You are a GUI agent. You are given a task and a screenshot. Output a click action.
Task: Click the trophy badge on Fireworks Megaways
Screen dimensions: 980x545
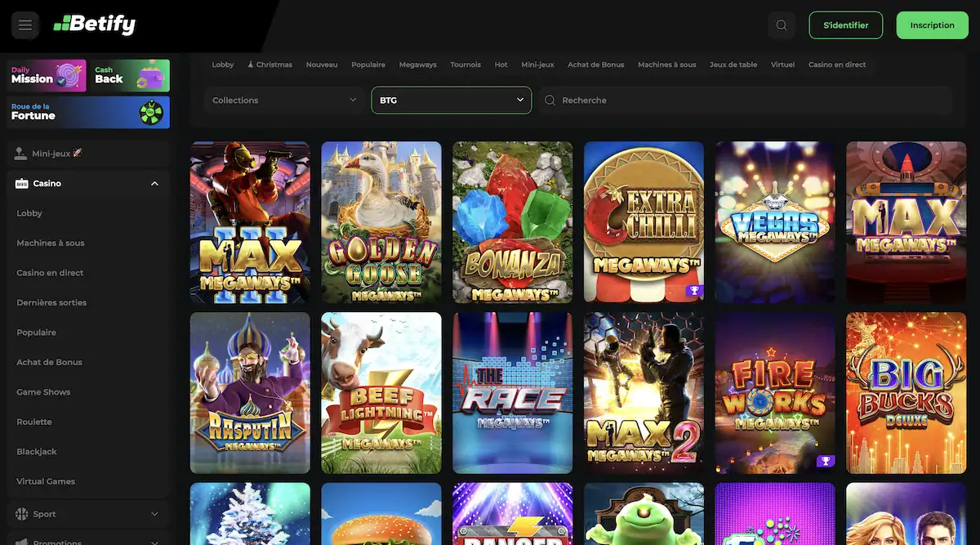(826, 461)
